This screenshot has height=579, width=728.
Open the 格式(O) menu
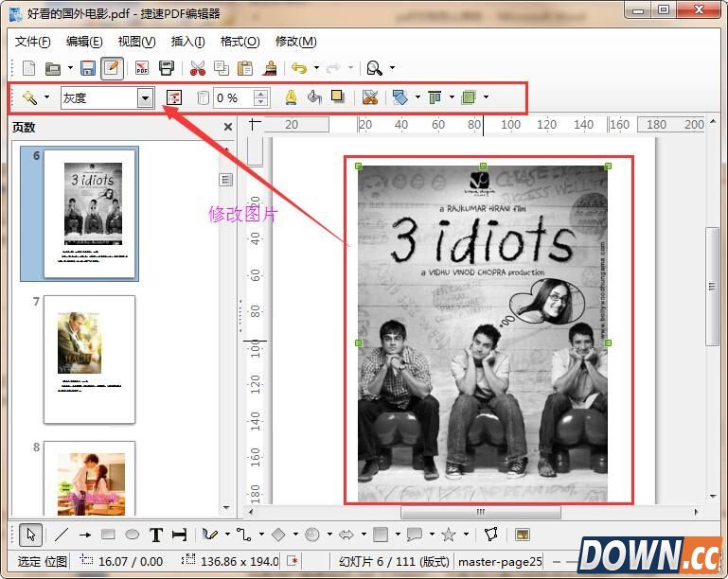pos(239,42)
